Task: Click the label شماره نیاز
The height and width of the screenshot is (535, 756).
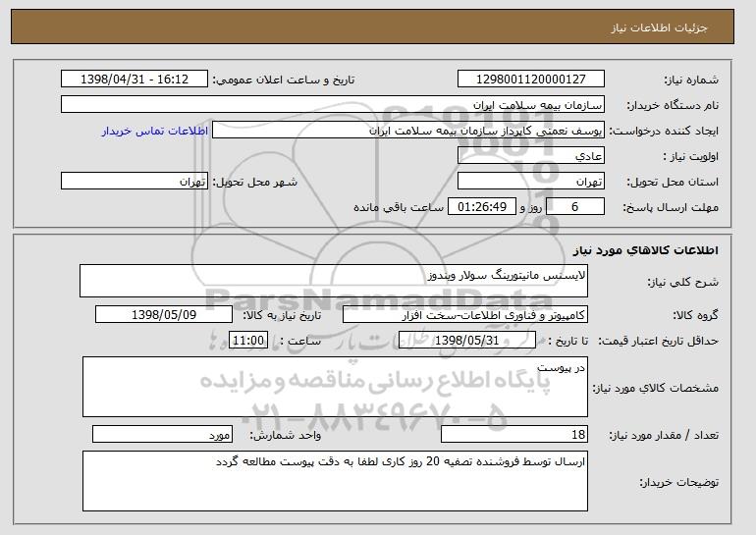Action: click(x=691, y=80)
